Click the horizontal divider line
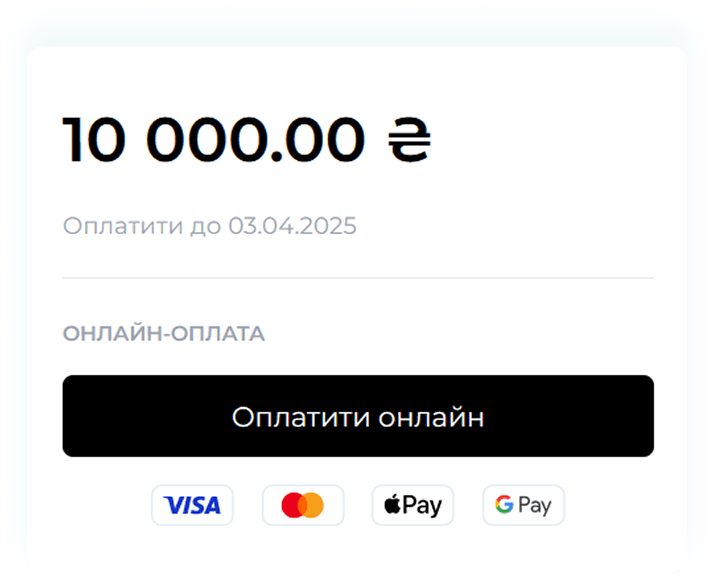714x581 pixels. tap(358, 278)
